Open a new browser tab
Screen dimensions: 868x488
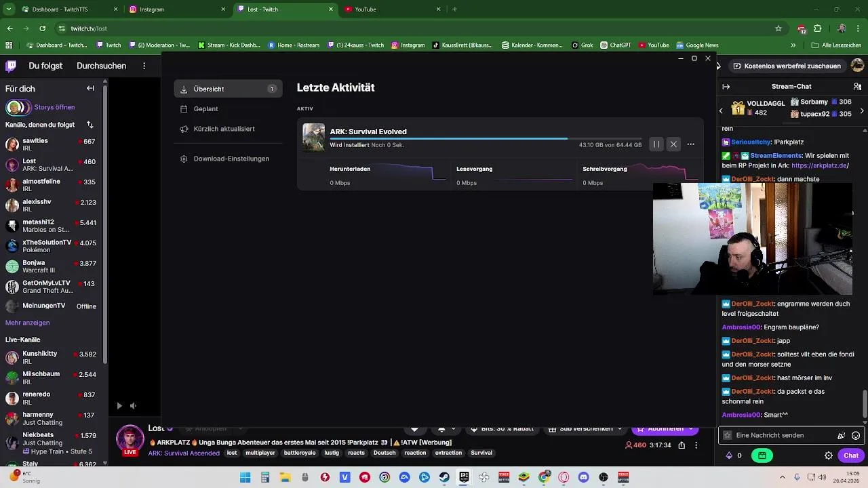pyautogui.click(x=454, y=9)
